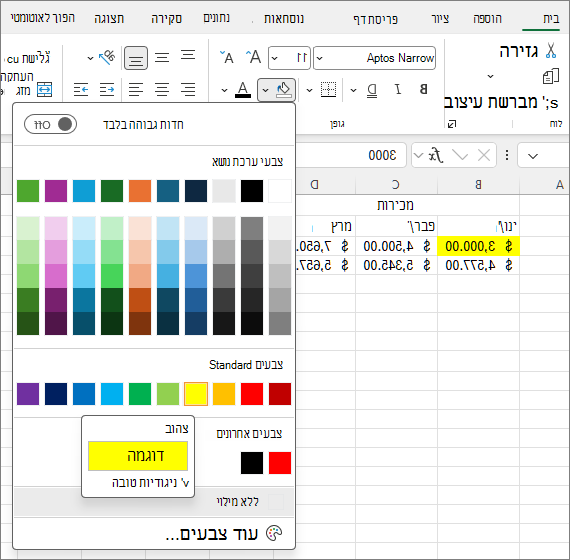Open the Page Layout ribbon tab
This screenshot has width=570, height=560.
point(376,19)
